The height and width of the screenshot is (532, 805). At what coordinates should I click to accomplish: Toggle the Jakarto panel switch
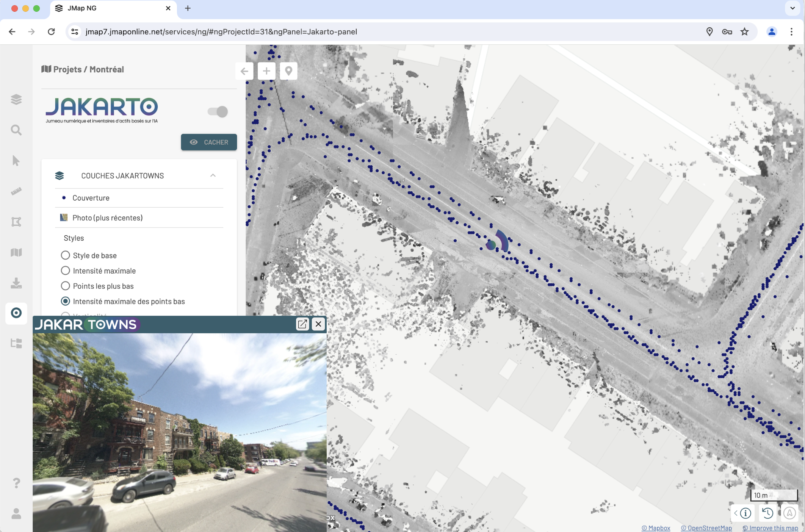pos(218,111)
